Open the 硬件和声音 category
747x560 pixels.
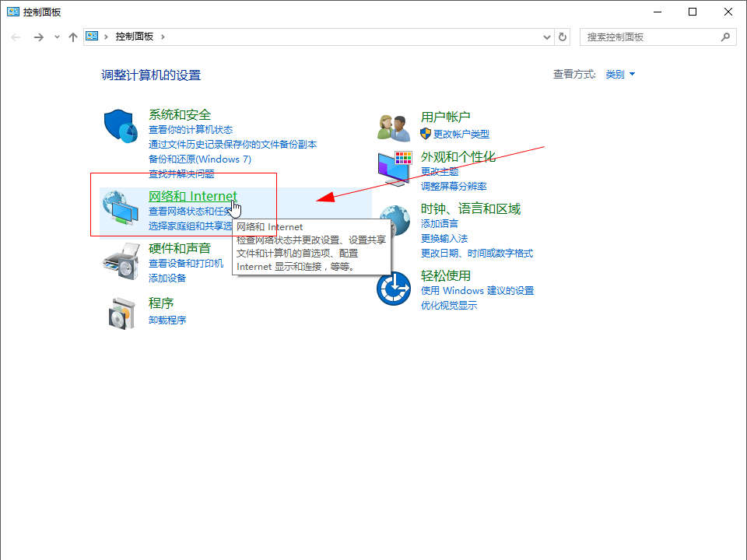coord(180,248)
